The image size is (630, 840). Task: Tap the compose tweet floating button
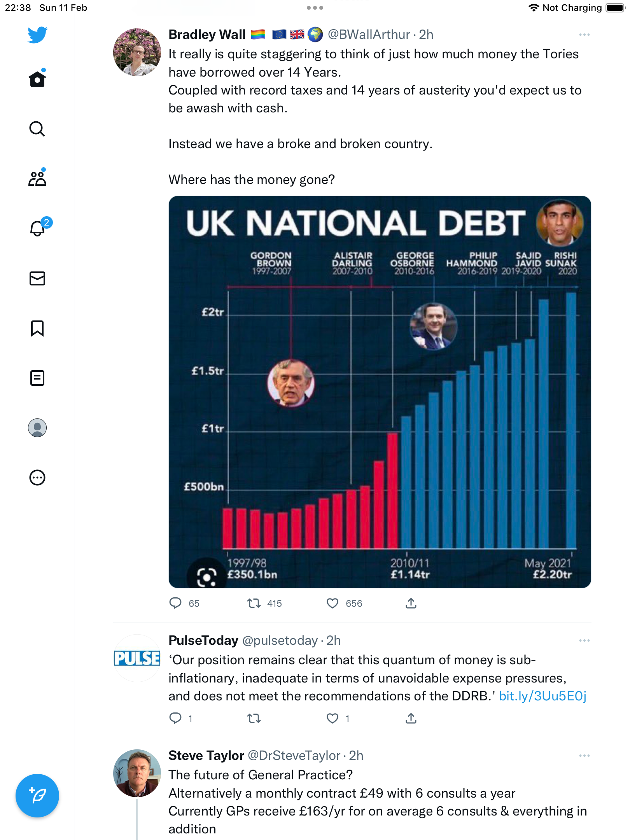37,796
